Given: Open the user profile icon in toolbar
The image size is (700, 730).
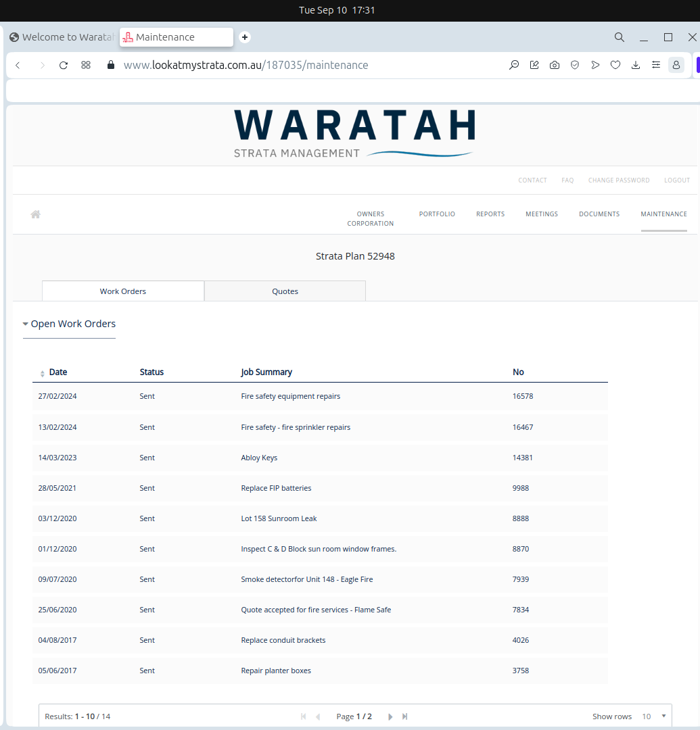Looking at the screenshot, I should 676,65.
